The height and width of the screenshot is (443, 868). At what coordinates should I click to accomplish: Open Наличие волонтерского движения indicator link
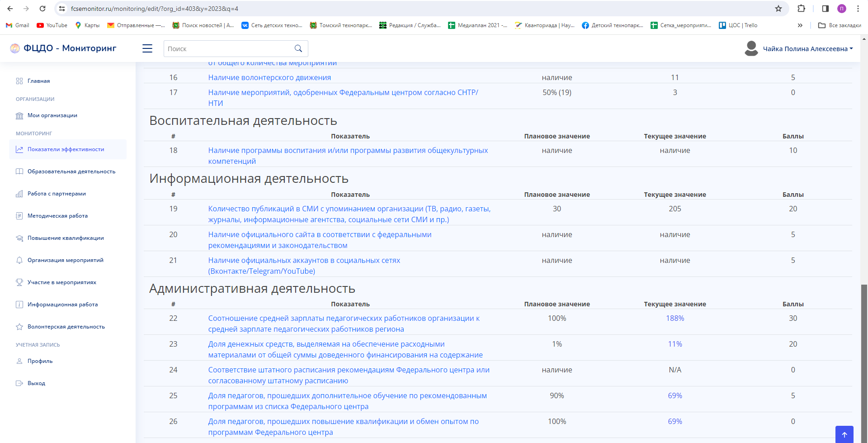[269, 77]
